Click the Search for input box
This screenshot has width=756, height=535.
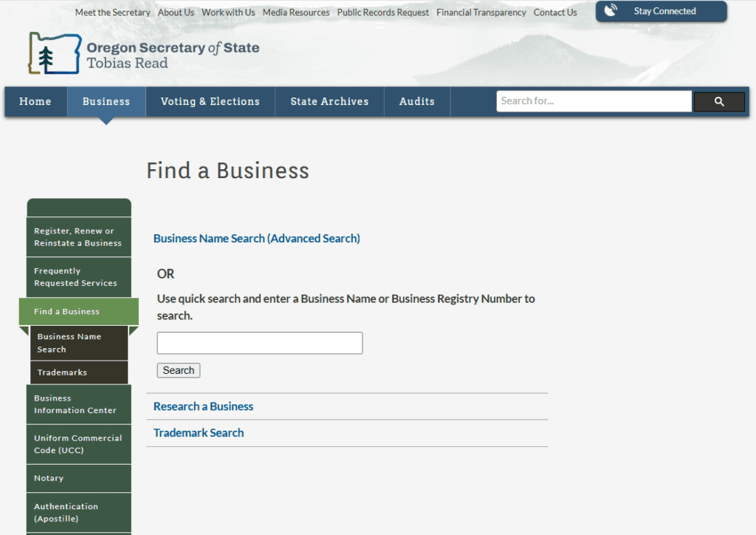(594, 101)
